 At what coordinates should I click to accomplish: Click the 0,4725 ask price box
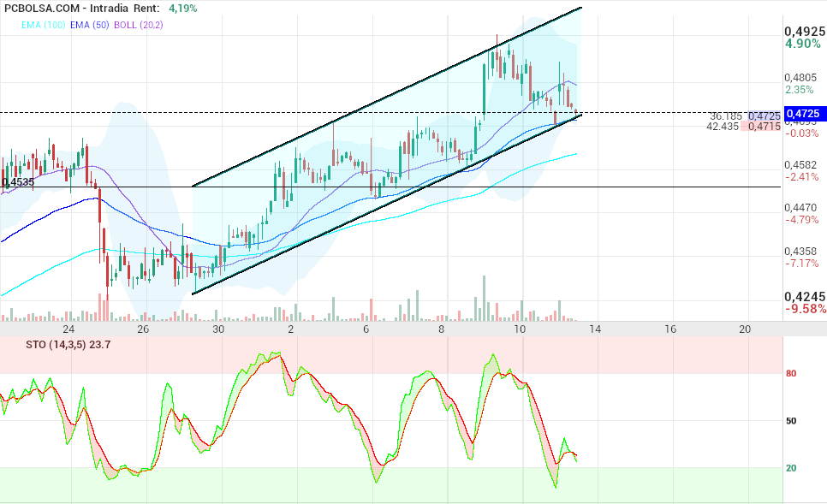(x=764, y=116)
